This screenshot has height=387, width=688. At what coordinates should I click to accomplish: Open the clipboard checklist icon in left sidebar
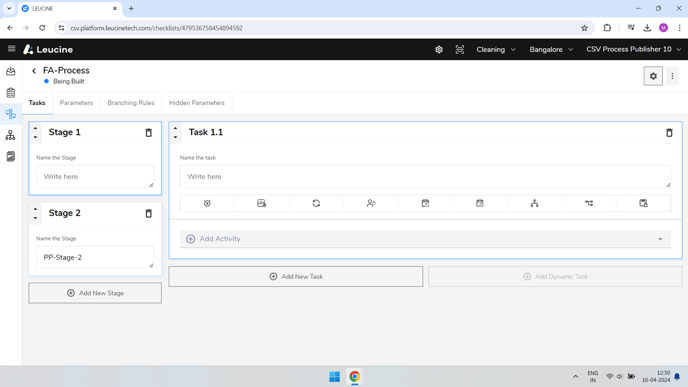tap(11, 93)
